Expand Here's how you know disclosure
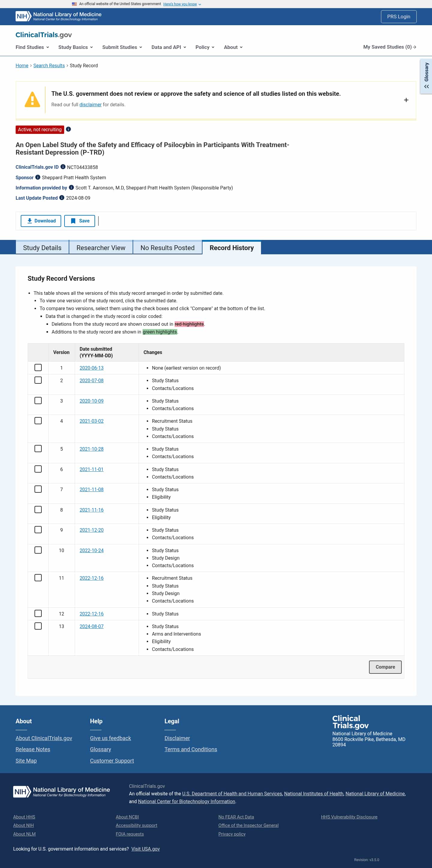Image resolution: width=432 pixels, height=868 pixels. point(182,4)
